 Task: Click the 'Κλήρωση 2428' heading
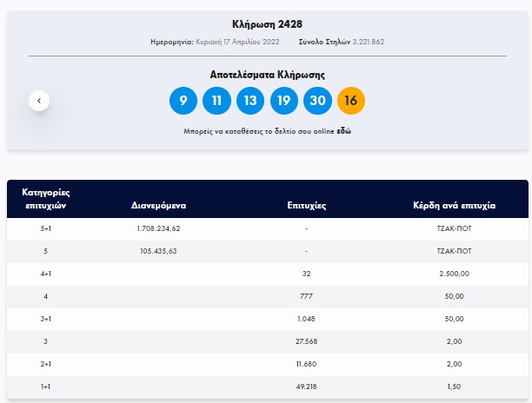tap(267, 24)
